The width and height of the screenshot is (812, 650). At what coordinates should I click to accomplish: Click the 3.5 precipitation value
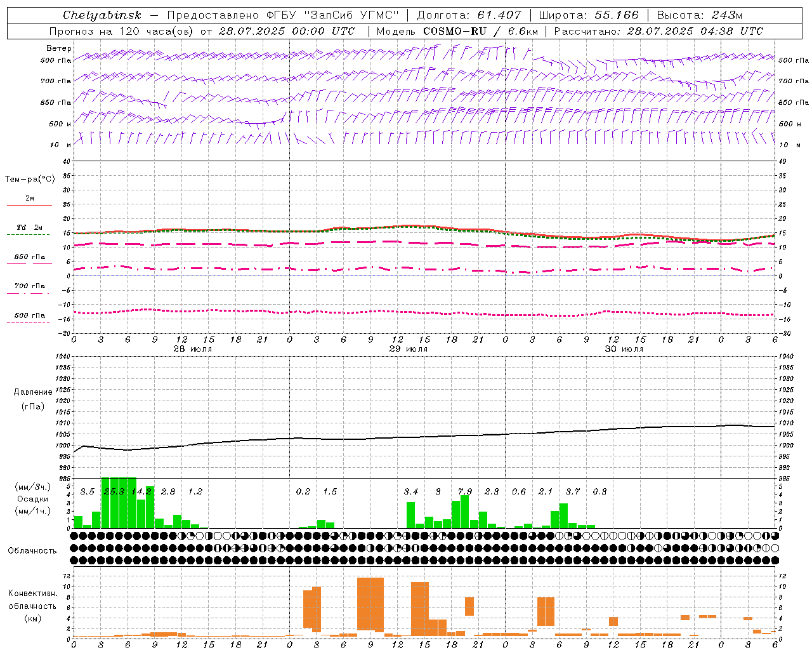coord(88,492)
